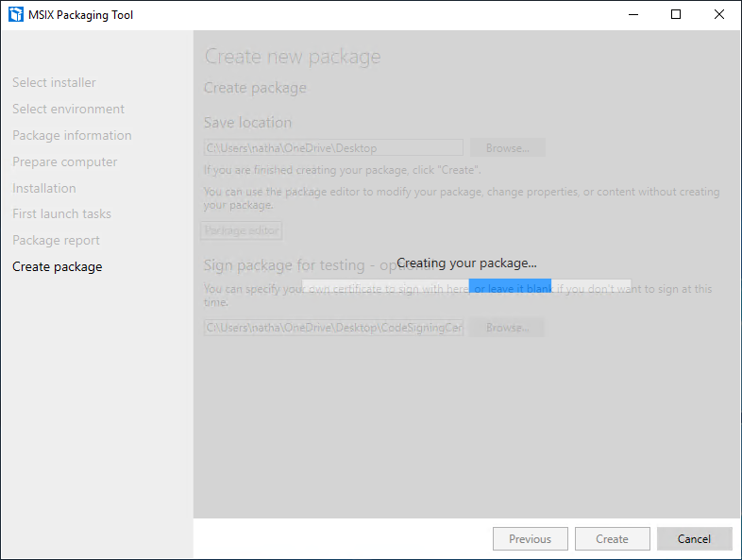742x560 pixels.
Task: Click the Create button
Action: tap(613, 538)
